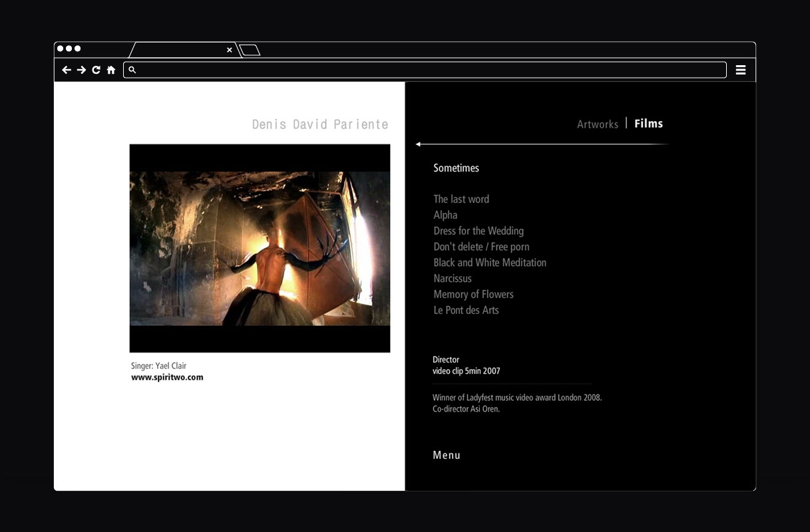The height and width of the screenshot is (532, 810).
Task: View 'Black and White Meditation' film
Action: point(489,263)
